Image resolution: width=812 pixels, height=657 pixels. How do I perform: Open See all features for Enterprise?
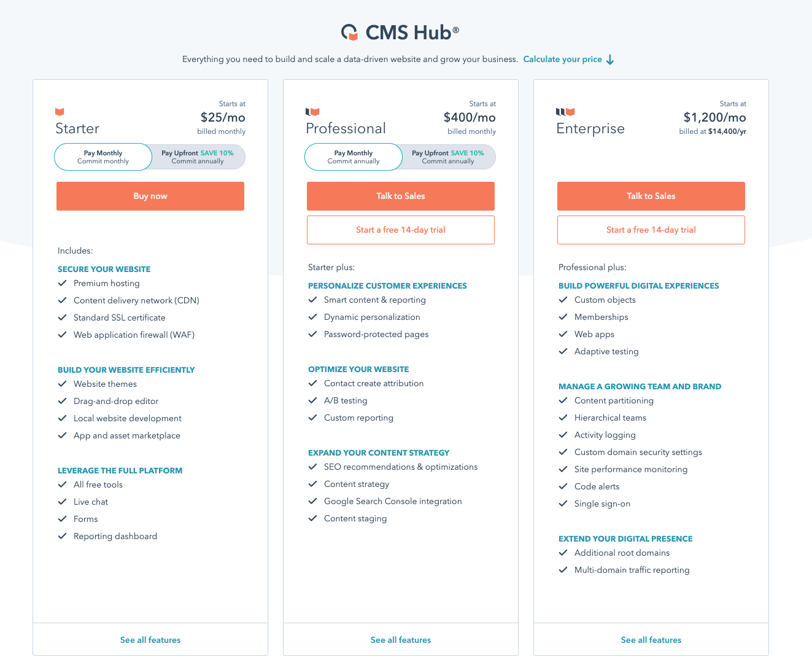pos(651,640)
